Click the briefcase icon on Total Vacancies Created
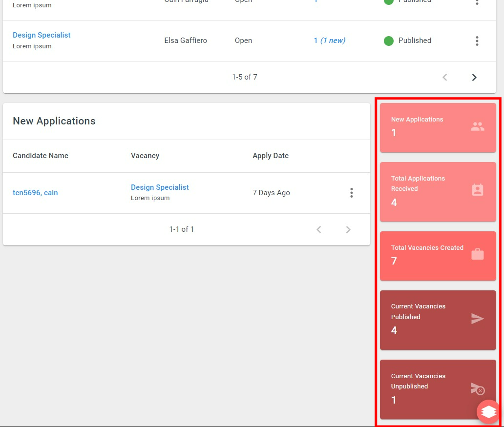The width and height of the screenshot is (504, 427). (x=477, y=254)
